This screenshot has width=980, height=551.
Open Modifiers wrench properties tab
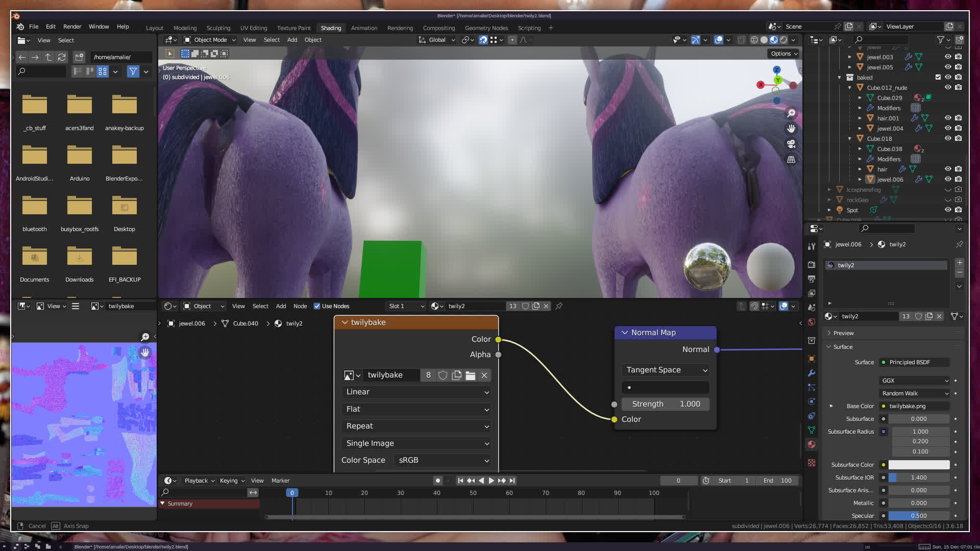(x=812, y=373)
